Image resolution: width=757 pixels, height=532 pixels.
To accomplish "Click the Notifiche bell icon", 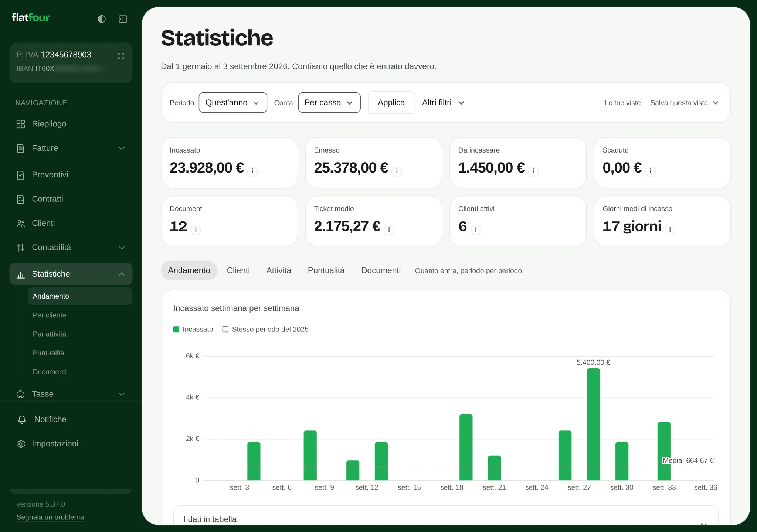I will click(x=22, y=420).
